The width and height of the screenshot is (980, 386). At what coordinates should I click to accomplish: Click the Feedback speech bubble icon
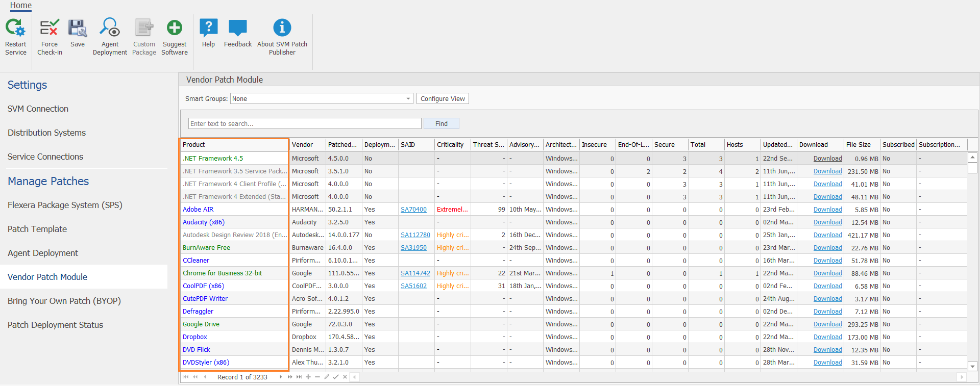pos(238,28)
